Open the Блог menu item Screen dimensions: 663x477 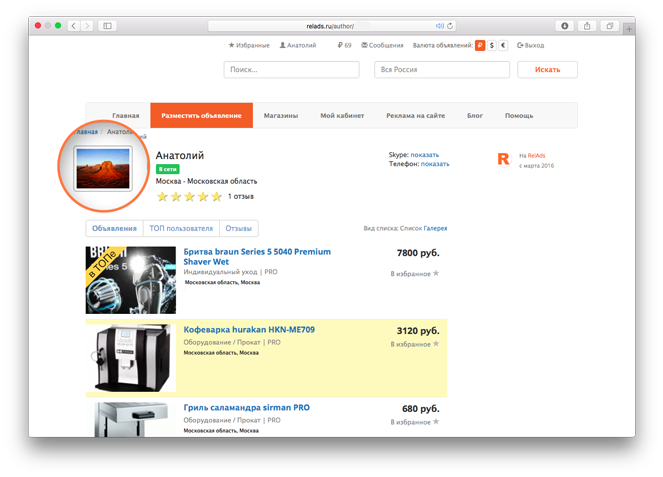click(x=475, y=115)
